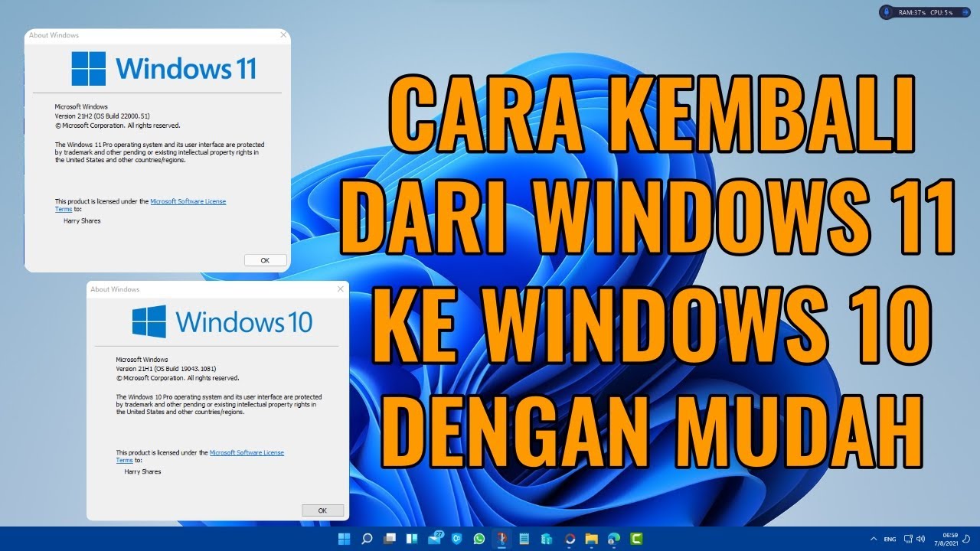
Task: Open taskbar Search magnifier
Action: [x=367, y=539]
